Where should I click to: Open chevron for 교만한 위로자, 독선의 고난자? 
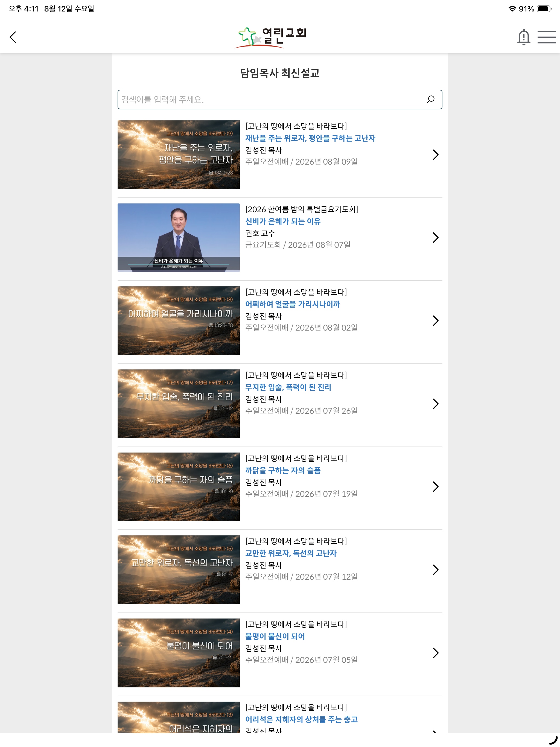[x=435, y=570]
